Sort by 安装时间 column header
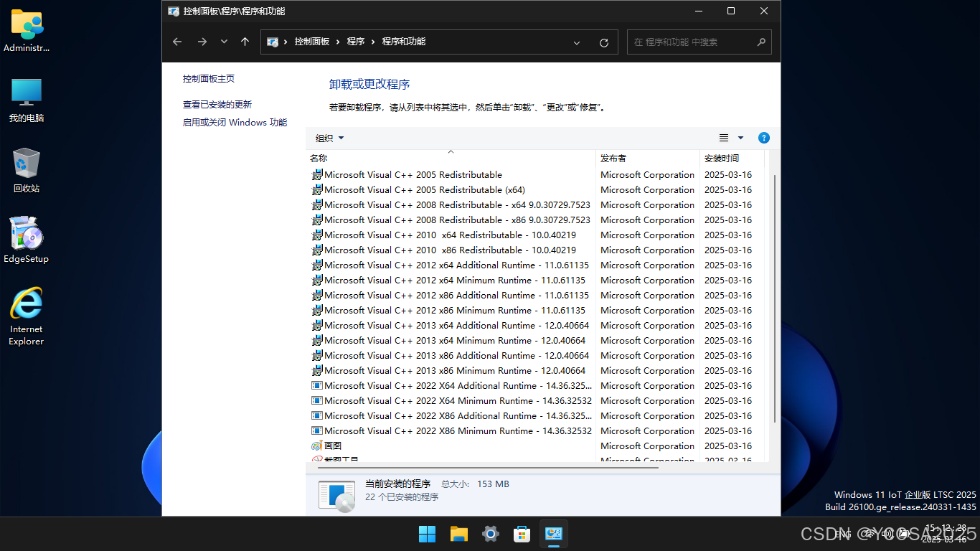 click(x=732, y=158)
